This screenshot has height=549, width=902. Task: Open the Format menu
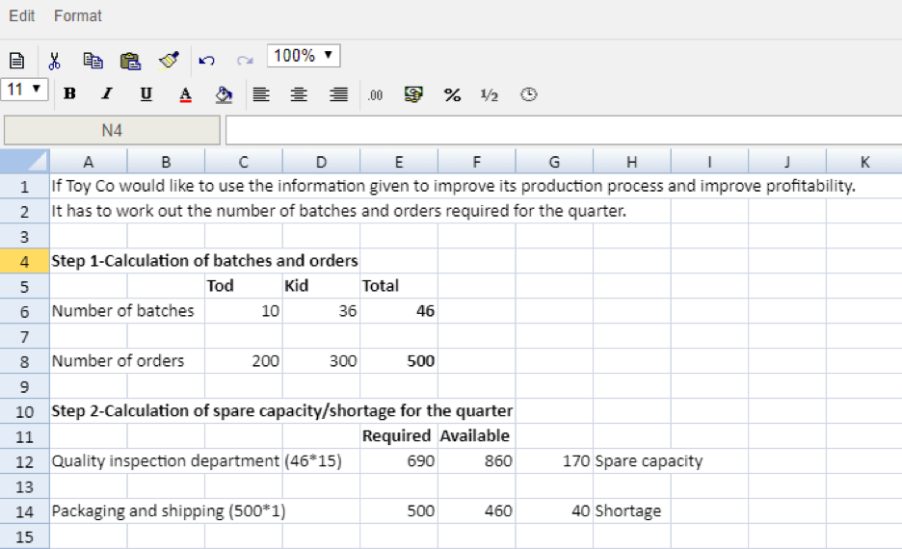[78, 16]
